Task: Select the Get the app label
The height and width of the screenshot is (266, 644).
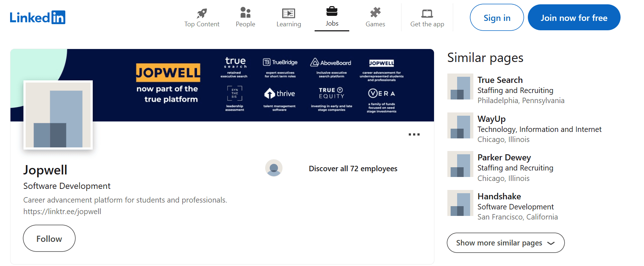Action: (x=427, y=24)
